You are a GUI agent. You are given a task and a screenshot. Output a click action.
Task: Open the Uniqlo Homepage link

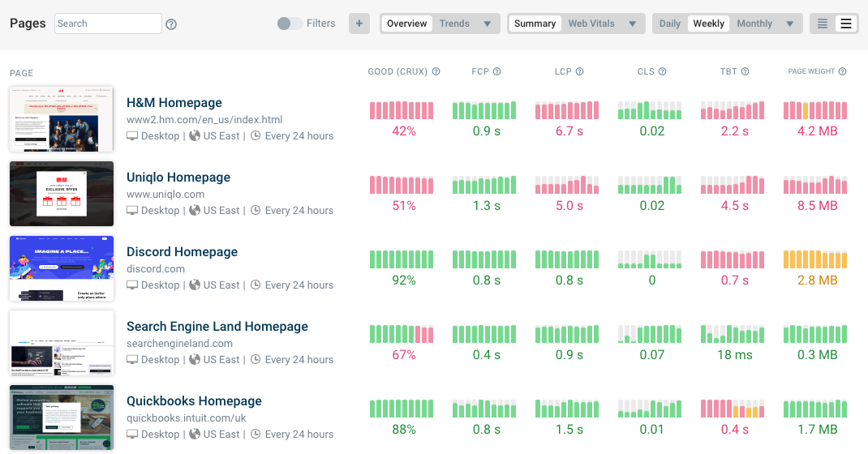point(178,178)
